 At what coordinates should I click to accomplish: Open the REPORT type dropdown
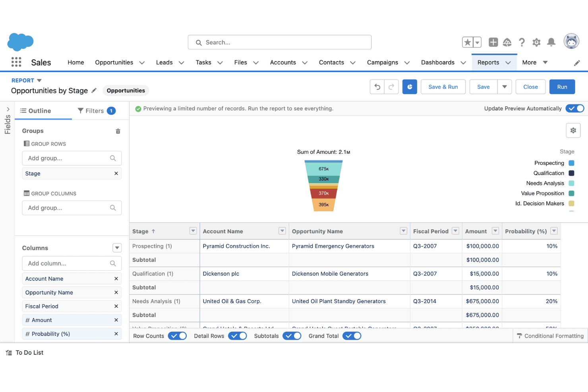click(39, 81)
